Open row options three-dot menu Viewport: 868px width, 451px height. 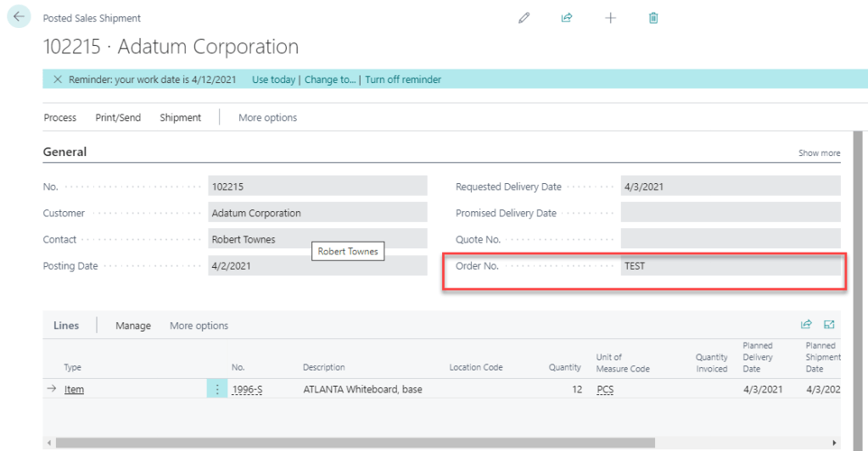[217, 389]
